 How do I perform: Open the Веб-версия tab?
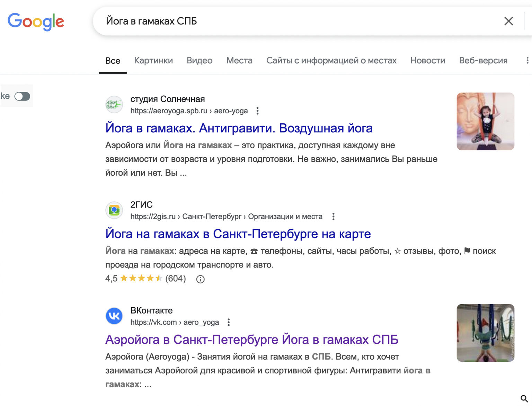point(483,61)
